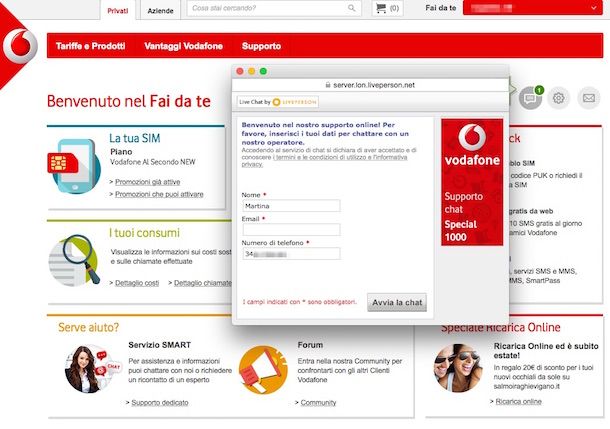This screenshot has width=610, height=429.
Task: Open the Ricarica online link
Action: click(519, 401)
